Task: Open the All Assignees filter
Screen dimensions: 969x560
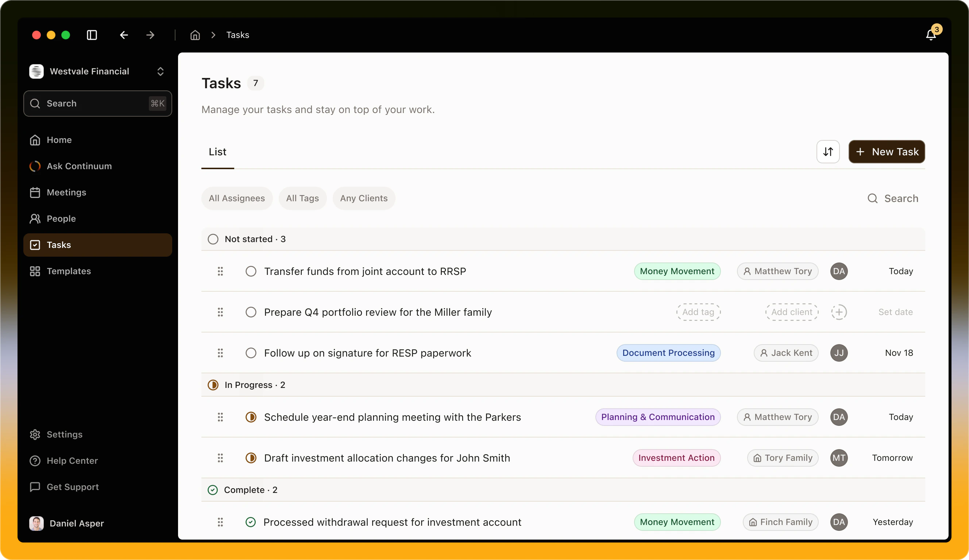Action: click(236, 198)
